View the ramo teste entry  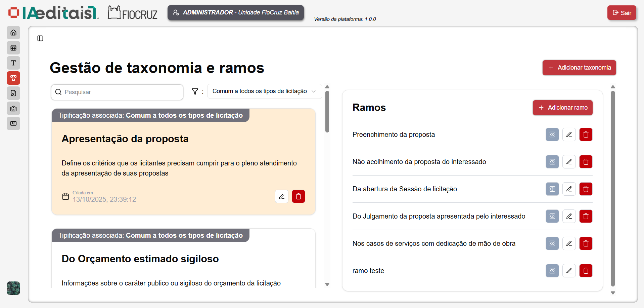(552, 271)
